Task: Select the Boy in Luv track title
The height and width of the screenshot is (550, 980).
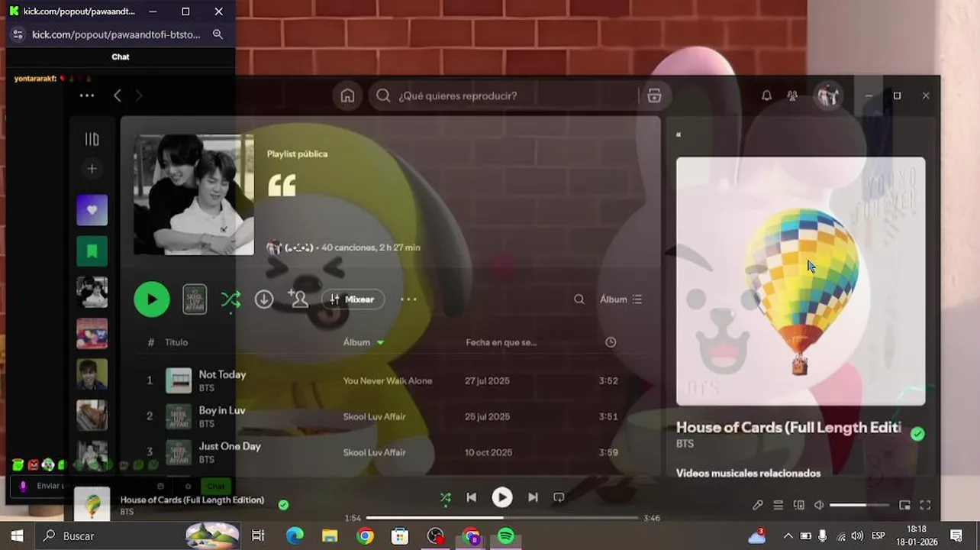Action: pyautogui.click(x=222, y=410)
